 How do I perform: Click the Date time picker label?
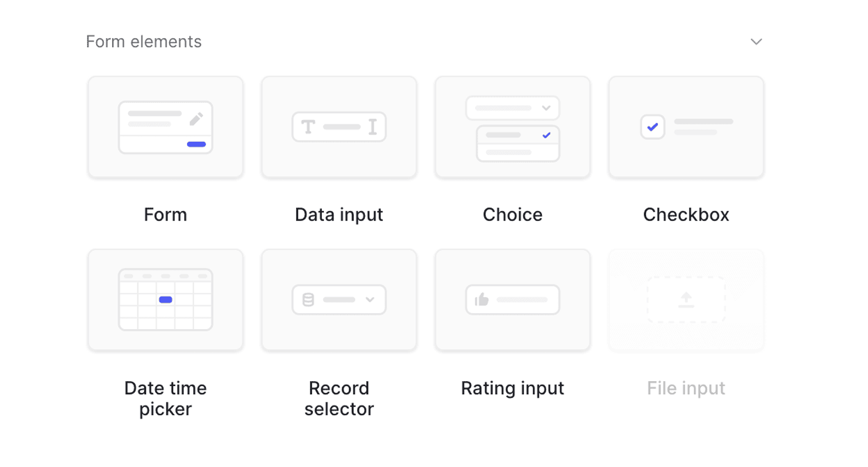(x=165, y=398)
